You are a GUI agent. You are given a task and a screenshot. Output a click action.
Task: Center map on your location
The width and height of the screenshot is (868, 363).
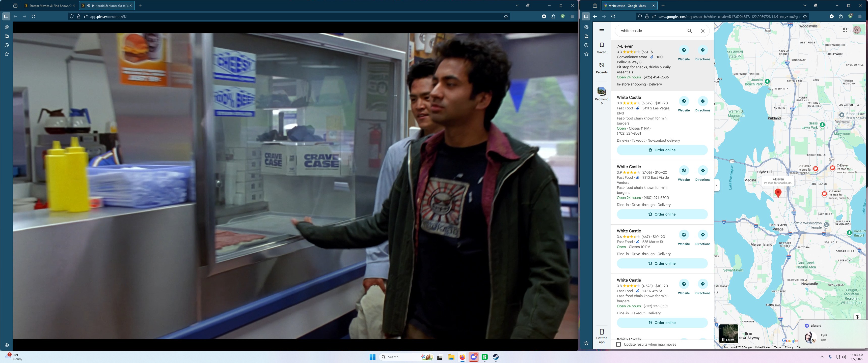click(x=857, y=317)
